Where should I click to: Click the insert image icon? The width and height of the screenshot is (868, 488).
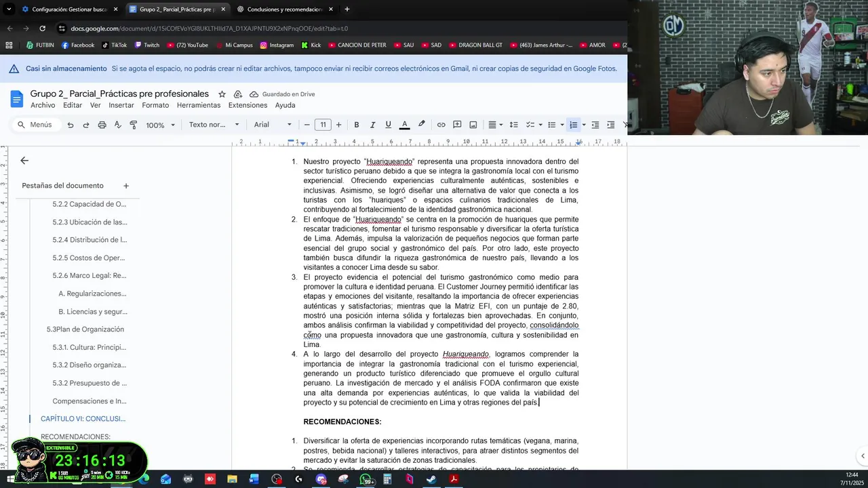tap(473, 125)
